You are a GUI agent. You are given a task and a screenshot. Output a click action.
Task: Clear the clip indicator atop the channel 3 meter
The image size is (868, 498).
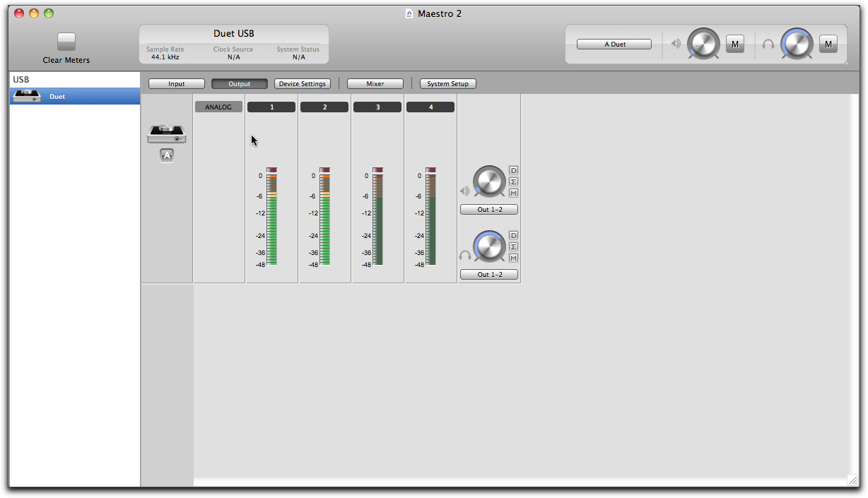(x=377, y=170)
